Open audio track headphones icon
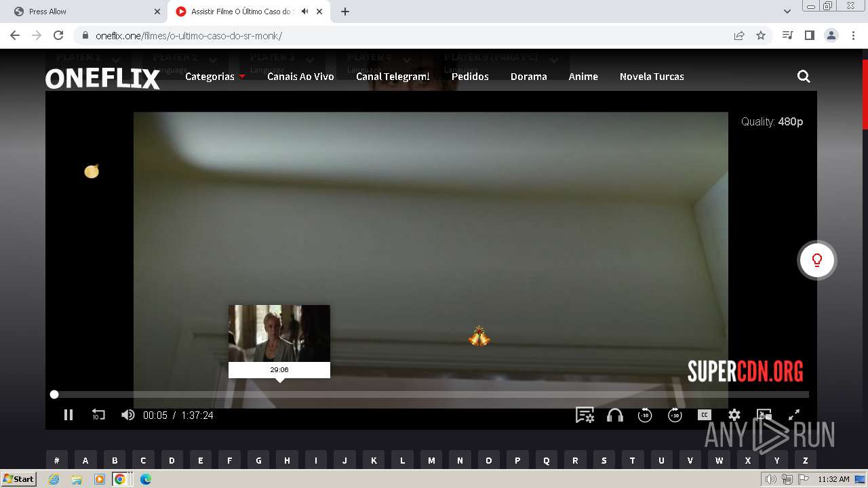868x488 pixels. pos(615,415)
